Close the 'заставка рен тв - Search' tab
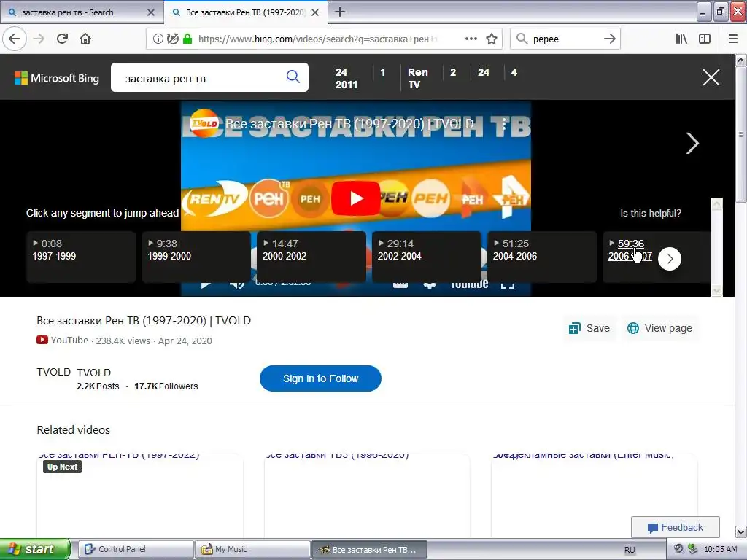Viewport: 747px width, 560px height. pos(150,12)
